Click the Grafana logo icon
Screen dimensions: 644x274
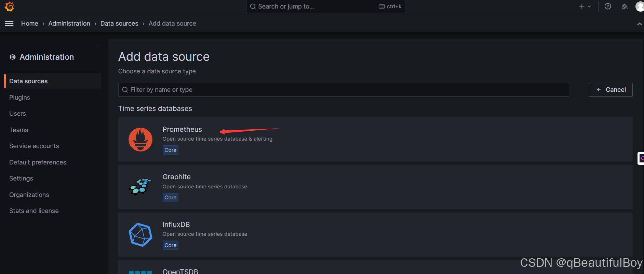coord(9,6)
